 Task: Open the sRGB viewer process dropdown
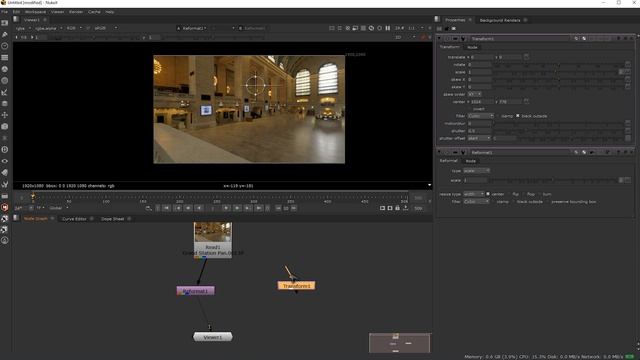click(105, 28)
